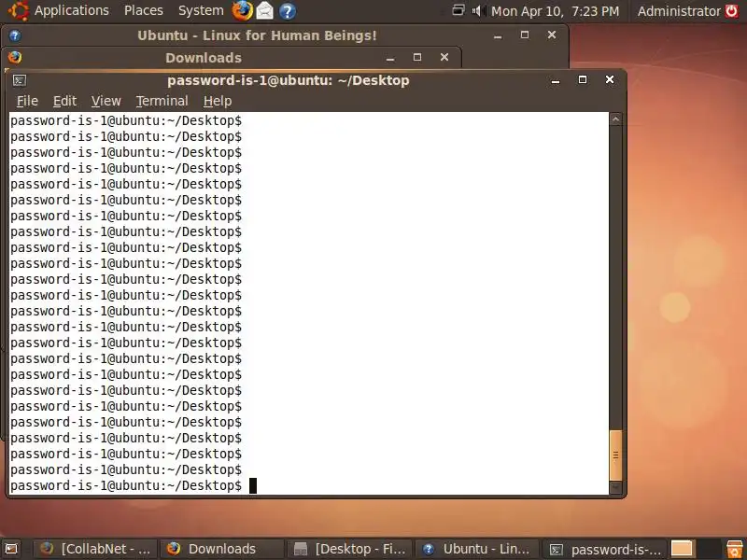Image resolution: width=747 pixels, height=560 pixels.
Task: Switch to password-is terminal taskbar entry
Action: (x=605, y=549)
